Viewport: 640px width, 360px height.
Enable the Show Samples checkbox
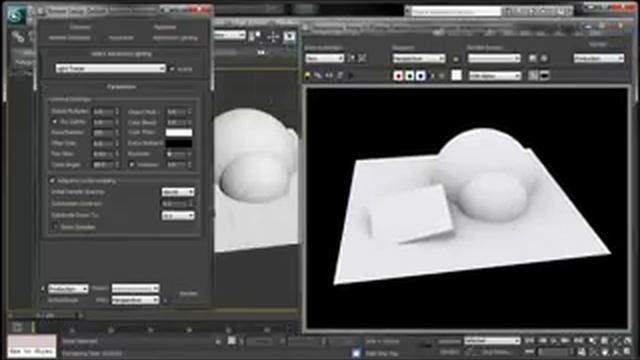[x=55, y=227]
